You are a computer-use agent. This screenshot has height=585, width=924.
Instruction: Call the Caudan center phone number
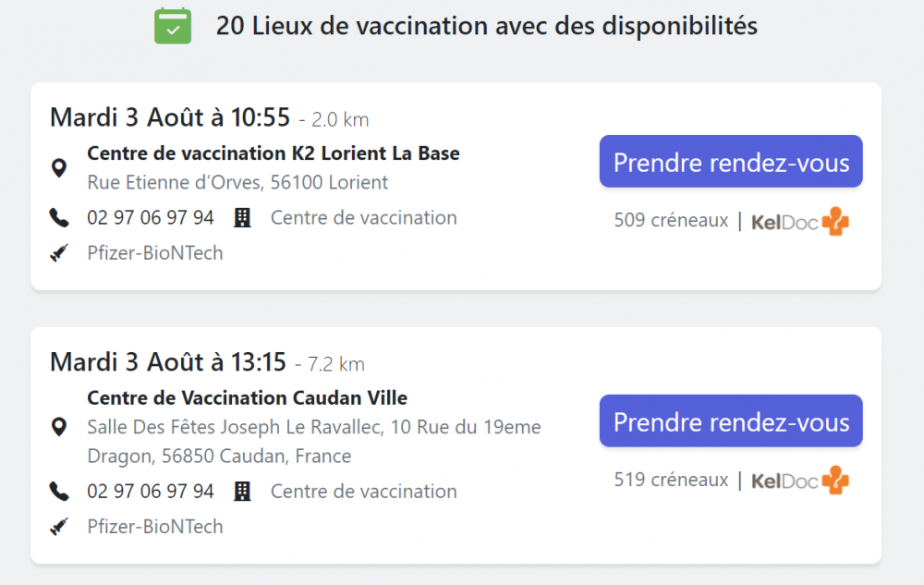(x=151, y=492)
